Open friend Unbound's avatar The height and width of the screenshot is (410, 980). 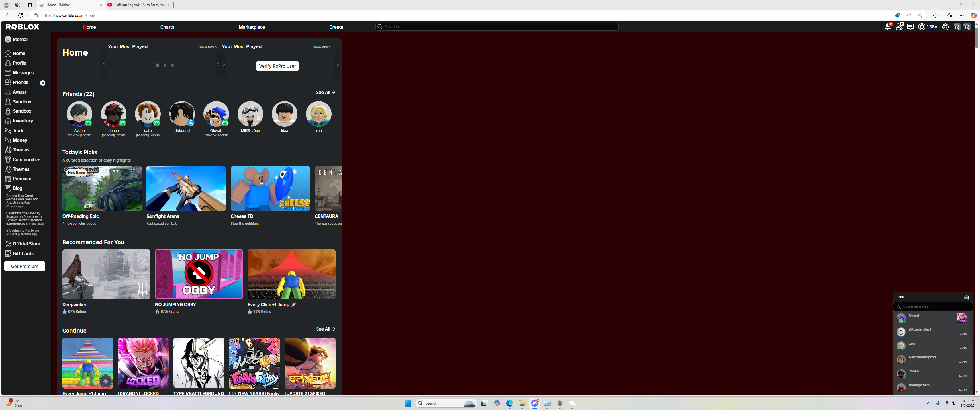[182, 114]
